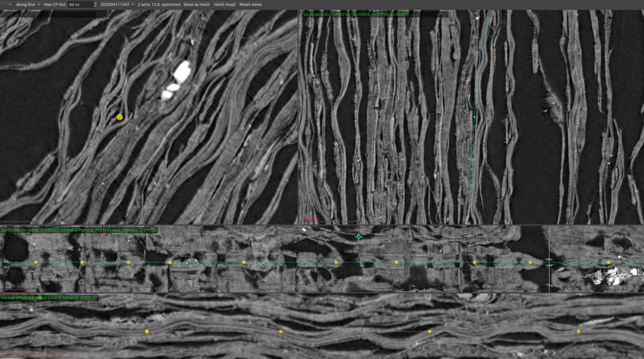
Task: Click the Max CP dist 60 vx field
Action: pyautogui.click(x=81, y=5)
